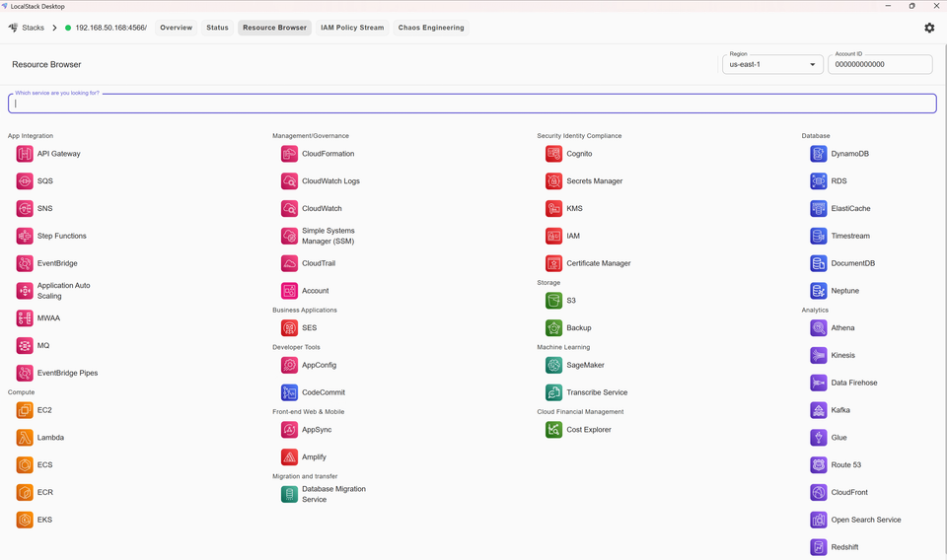Click the ECS service icon
The height and width of the screenshot is (560, 947).
pos(25,464)
